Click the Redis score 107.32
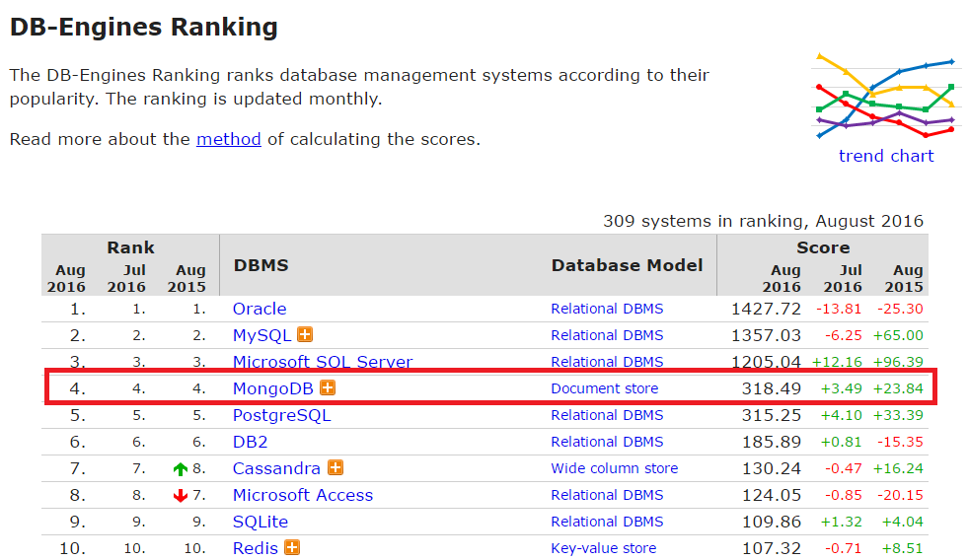Image resolution: width=969 pixels, height=560 pixels. click(x=772, y=547)
